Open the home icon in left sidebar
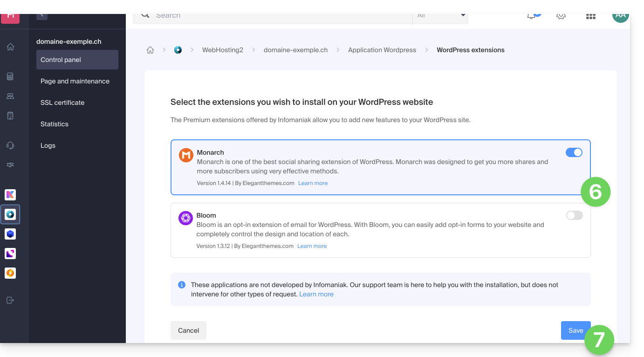Image resolution: width=644 pixels, height=357 pixels. click(10, 47)
